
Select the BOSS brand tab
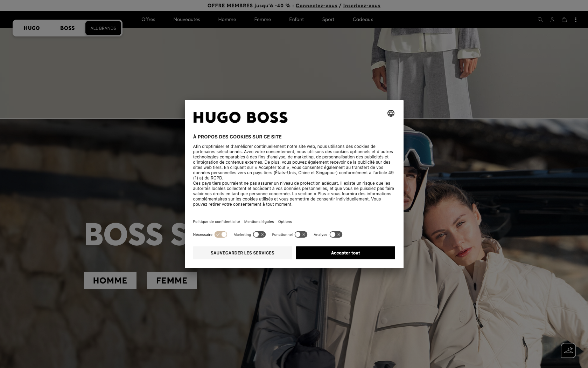[67, 28]
